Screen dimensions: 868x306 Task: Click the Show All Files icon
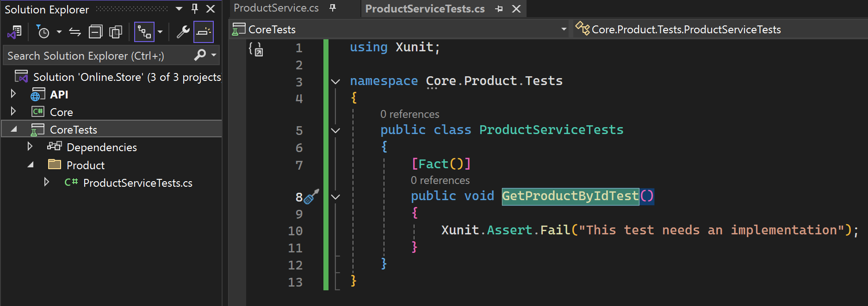(x=115, y=32)
